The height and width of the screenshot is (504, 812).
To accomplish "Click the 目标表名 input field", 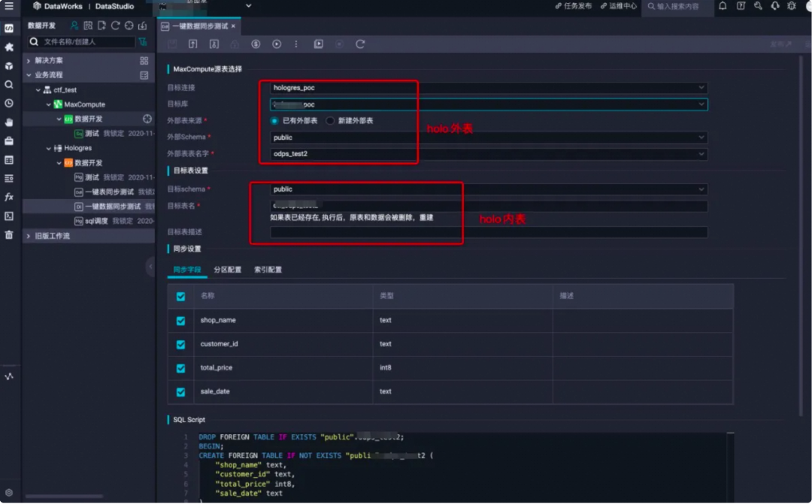I will (489, 206).
